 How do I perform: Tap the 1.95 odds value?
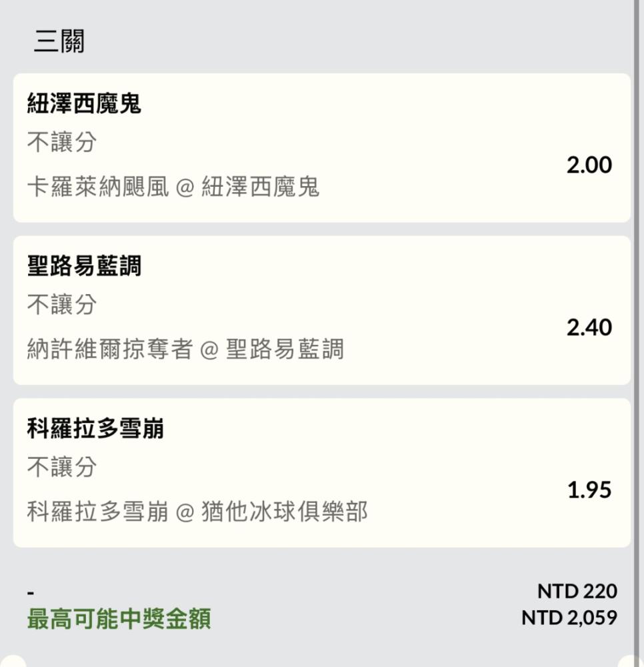(x=589, y=490)
